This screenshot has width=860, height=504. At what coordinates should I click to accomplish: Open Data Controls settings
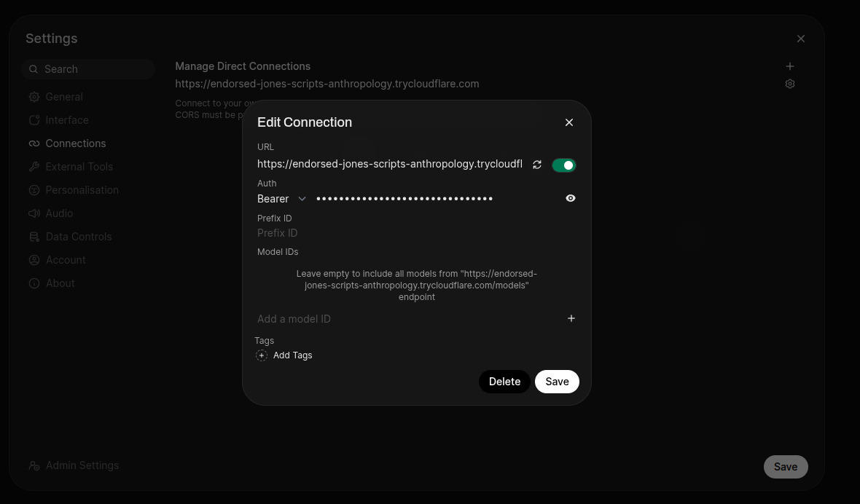pos(34,237)
